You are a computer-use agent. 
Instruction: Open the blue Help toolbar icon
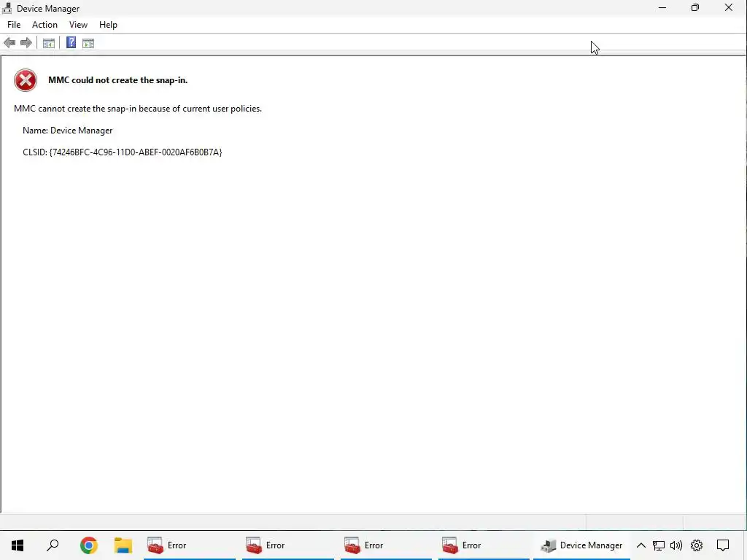coord(71,42)
